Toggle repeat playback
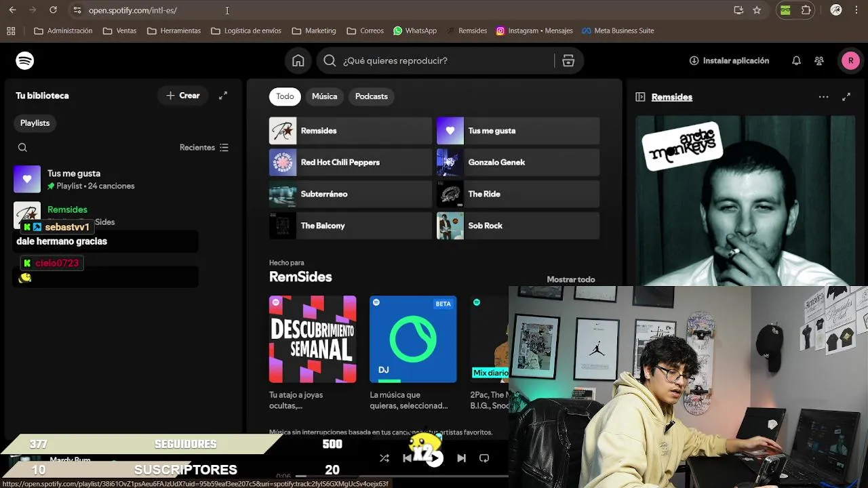The width and height of the screenshot is (868, 488). click(484, 458)
